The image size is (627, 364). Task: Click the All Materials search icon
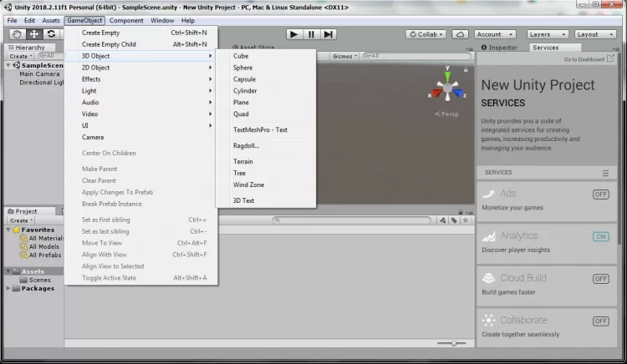point(23,238)
